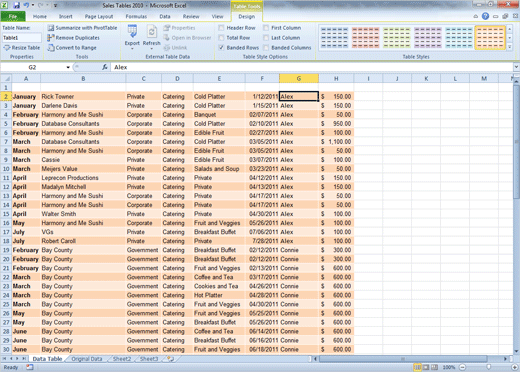Enable the Header Row checkbox

tap(221, 28)
